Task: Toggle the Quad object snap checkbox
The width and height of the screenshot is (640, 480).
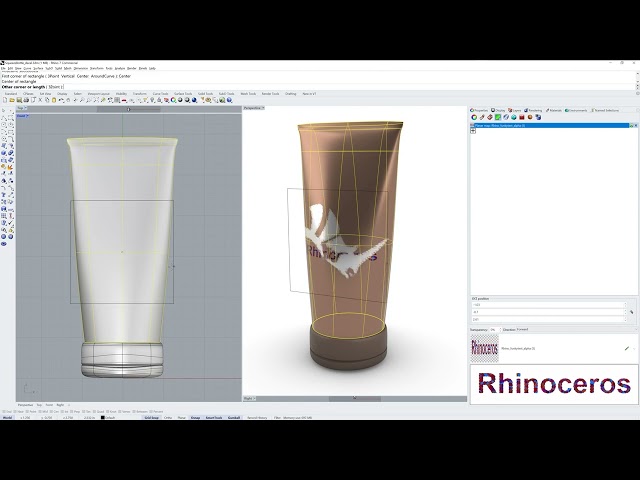Action: point(94,411)
